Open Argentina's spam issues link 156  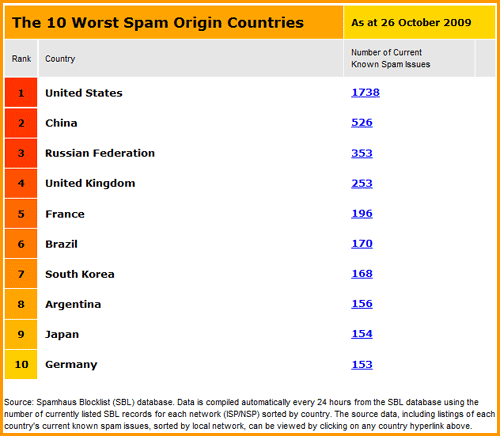pyautogui.click(x=362, y=304)
